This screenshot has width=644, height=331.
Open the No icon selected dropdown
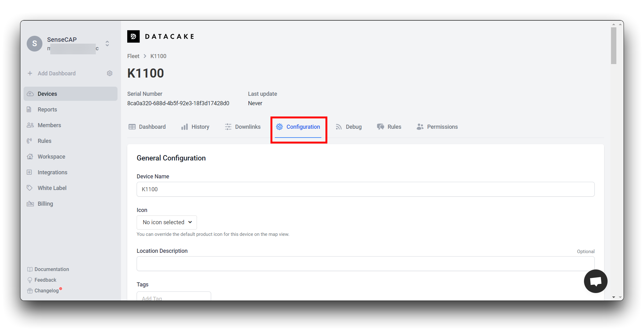tap(167, 222)
